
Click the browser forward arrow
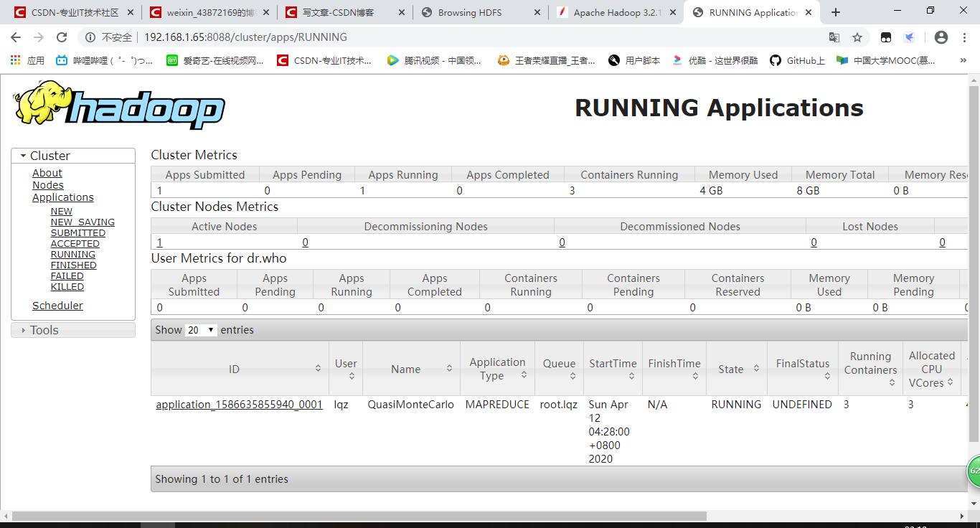[39, 37]
